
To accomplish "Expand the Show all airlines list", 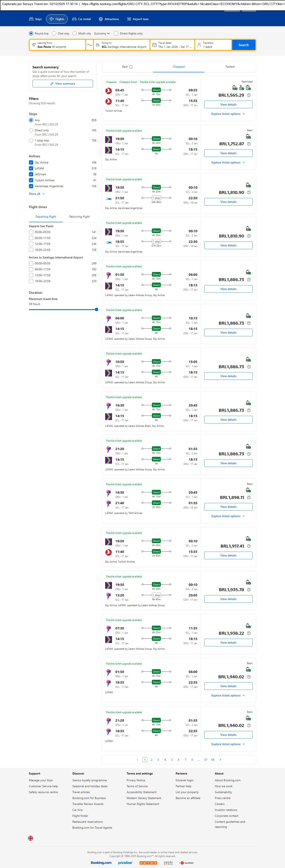I will (37, 194).
